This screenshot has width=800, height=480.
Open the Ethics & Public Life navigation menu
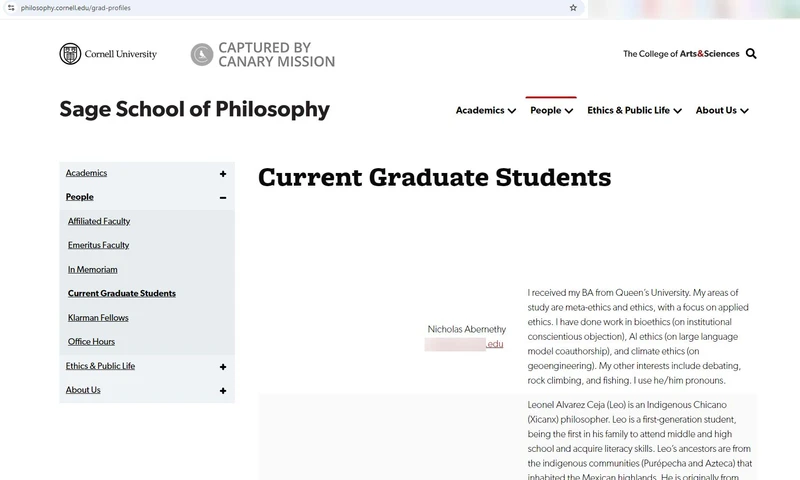click(634, 110)
